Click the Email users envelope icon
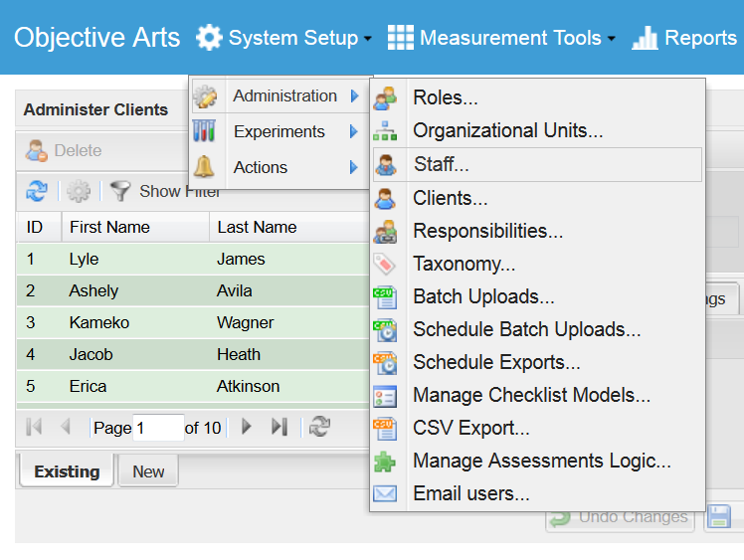Viewport: 744px width, 560px height. (x=385, y=493)
